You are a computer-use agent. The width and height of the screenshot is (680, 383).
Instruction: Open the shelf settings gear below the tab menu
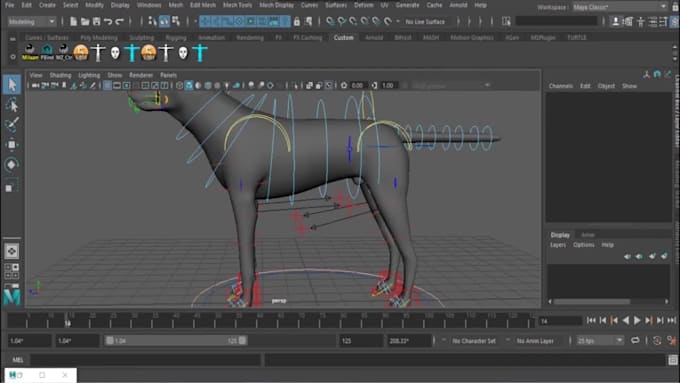tap(13, 56)
